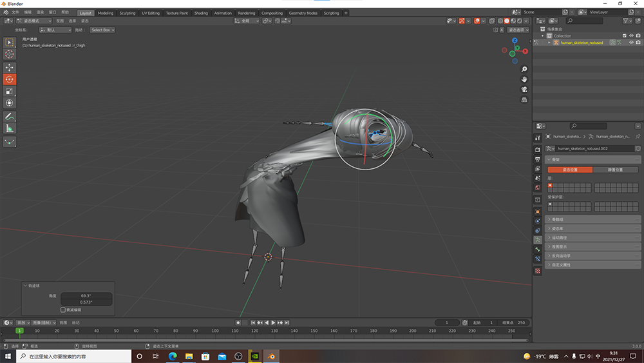The image size is (644, 363).
Task: Select the Annotate tool
Action: click(x=10, y=117)
